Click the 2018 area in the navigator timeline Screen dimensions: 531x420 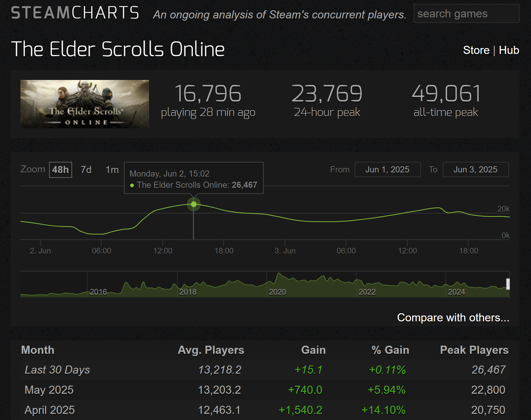click(x=188, y=292)
